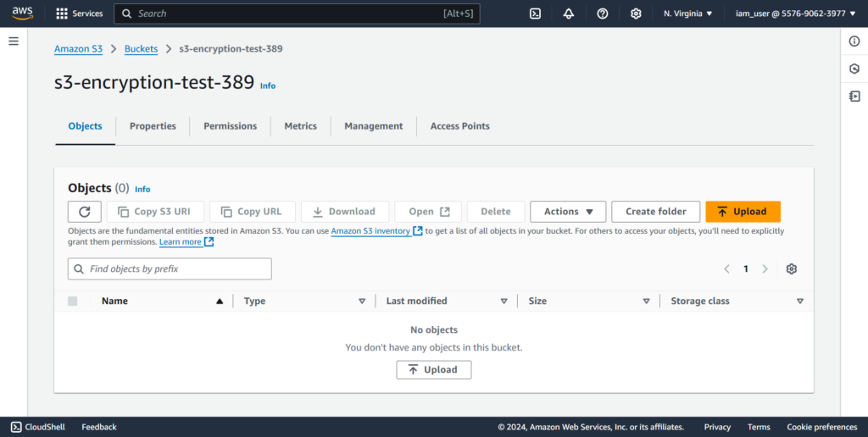Open the notifications bell icon
The height and width of the screenshot is (437, 868).
568,14
